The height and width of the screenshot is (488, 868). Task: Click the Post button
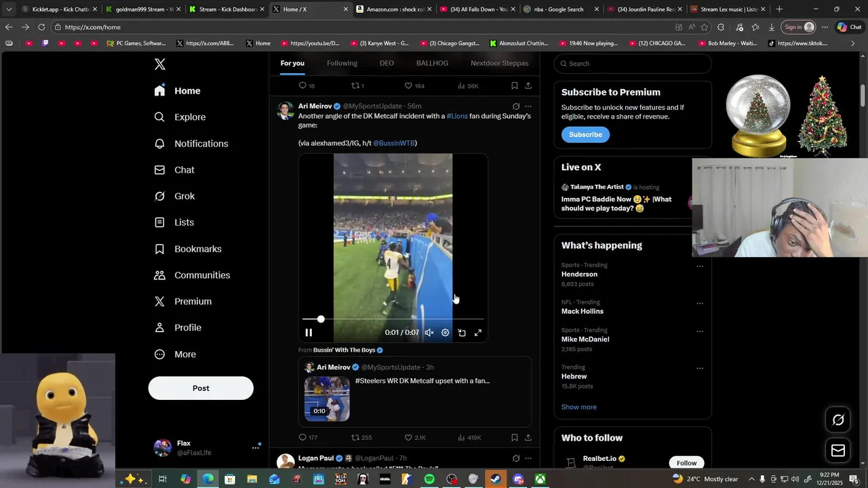tap(201, 388)
